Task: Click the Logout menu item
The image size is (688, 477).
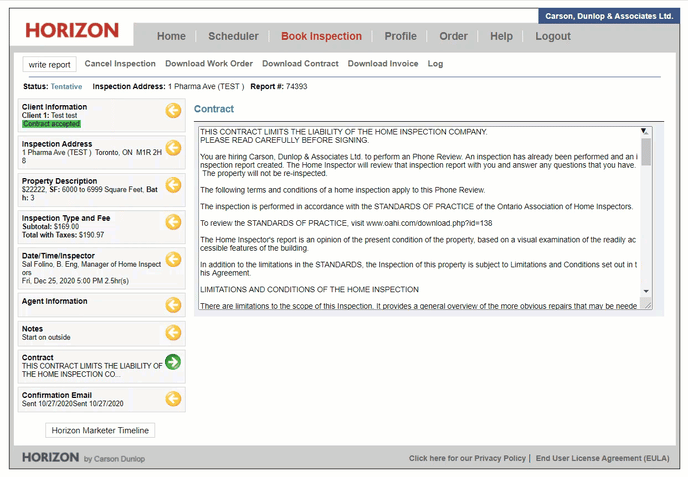Action: 553,36
